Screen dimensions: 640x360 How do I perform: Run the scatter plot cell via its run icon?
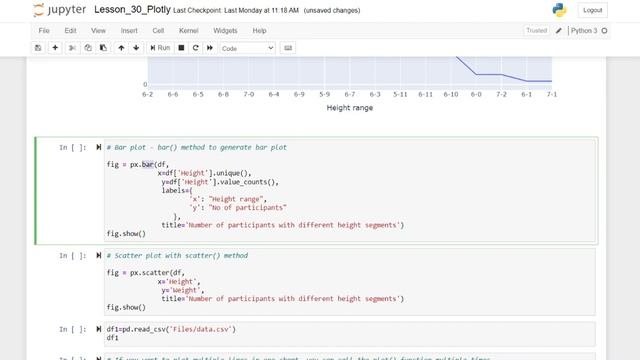coord(98,256)
